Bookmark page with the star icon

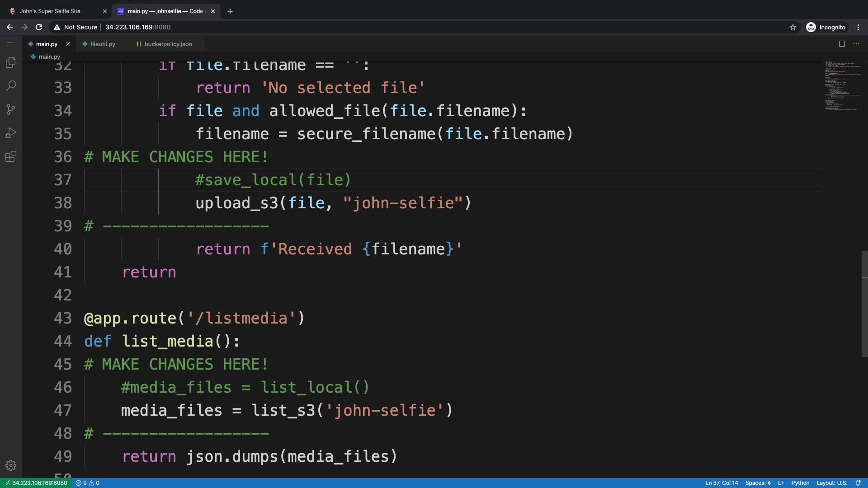(x=793, y=27)
